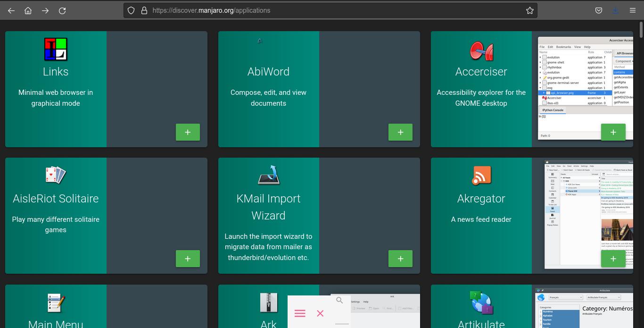The height and width of the screenshot is (328, 644).
Task: View the Accerciser screenshot thumbnail
Action: point(586,88)
